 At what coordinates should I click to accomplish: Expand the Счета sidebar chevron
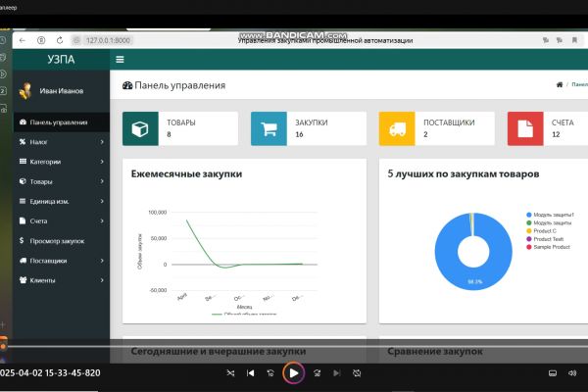click(x=102, y=220)
